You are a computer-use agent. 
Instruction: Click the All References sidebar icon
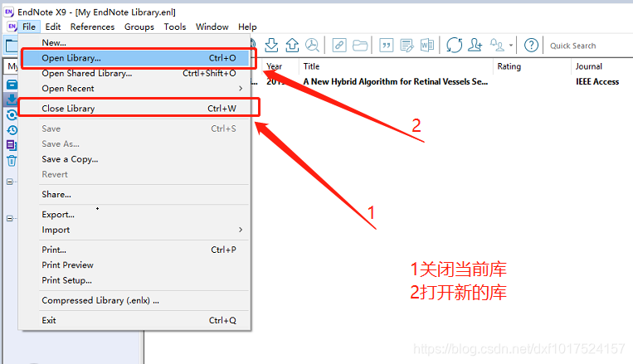pos(12,85)
